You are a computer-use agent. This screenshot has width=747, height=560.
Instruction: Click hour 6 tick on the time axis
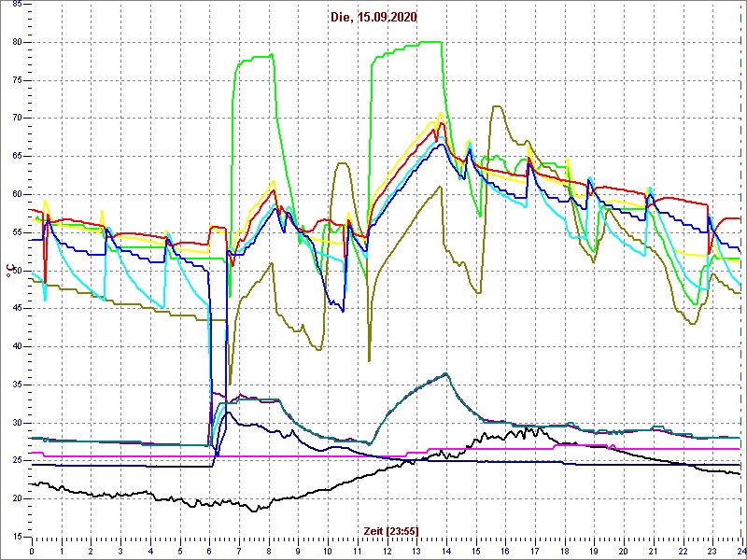click(x=209, y=551)
